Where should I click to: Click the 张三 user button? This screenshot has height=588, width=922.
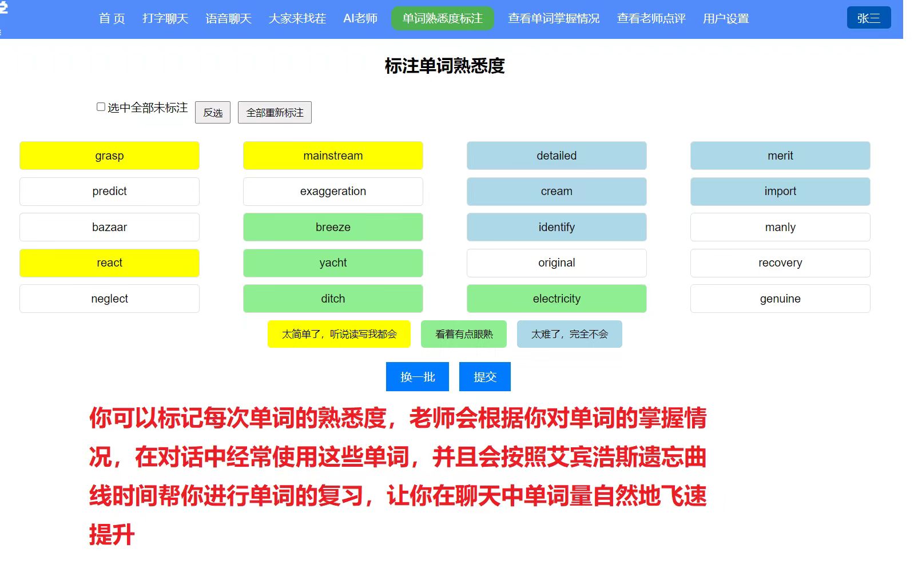pos(868,17)
